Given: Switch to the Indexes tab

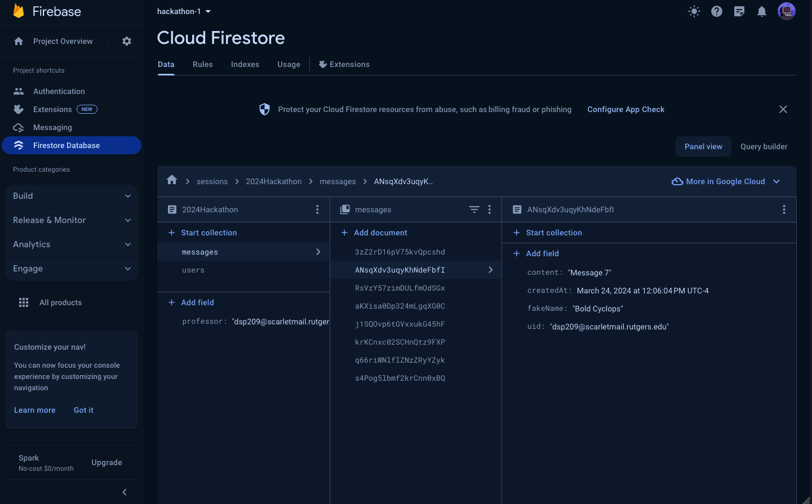Looking at the screenshot, I should click(x=245, y=64).
